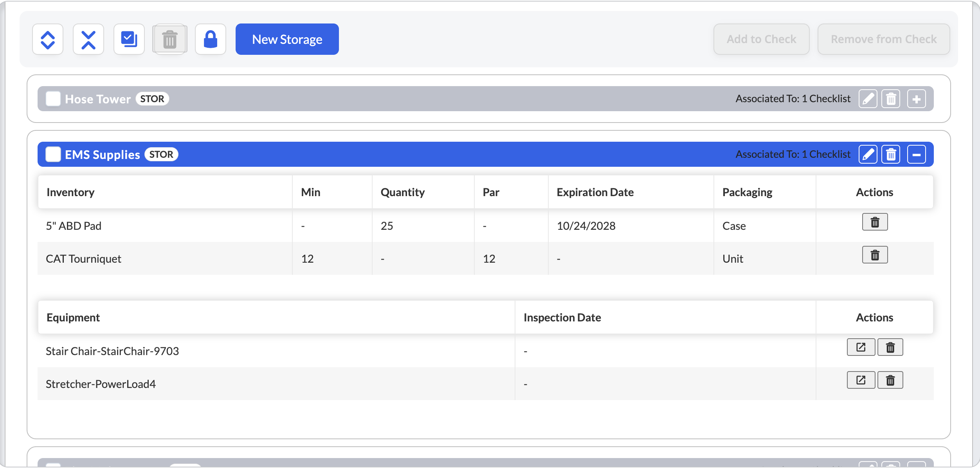This screenshot has height=469, width=980.
Task: Delete the 5" ABD Pad inventory row
Action: (x=875, y=222)
